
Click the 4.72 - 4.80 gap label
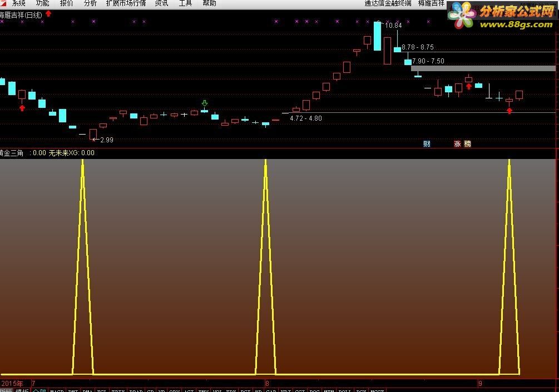(306, 118)
